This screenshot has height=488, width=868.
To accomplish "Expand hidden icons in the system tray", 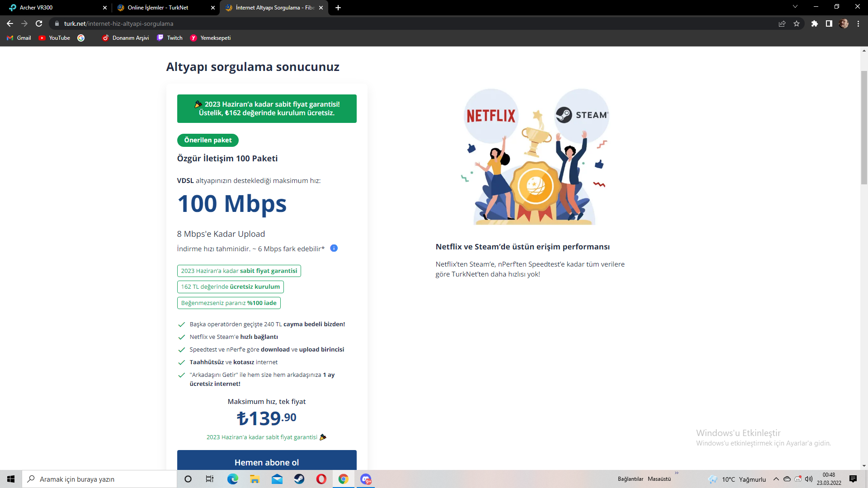I will 776,479.
